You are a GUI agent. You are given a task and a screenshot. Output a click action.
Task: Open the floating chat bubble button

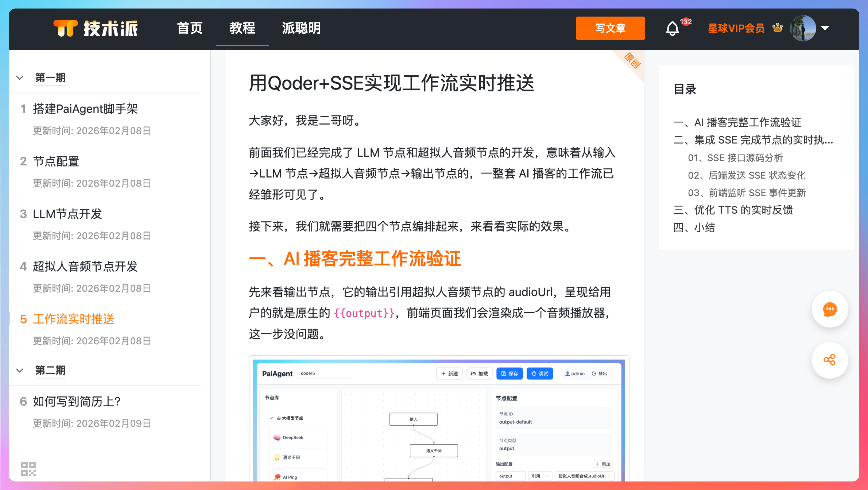tap(830, 309)
